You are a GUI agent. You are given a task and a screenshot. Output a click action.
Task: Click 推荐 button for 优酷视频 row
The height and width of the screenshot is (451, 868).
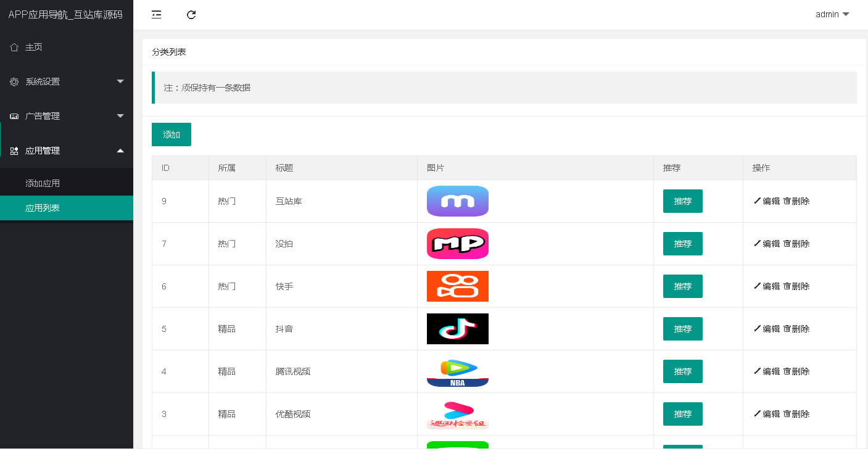coord(683,414)
